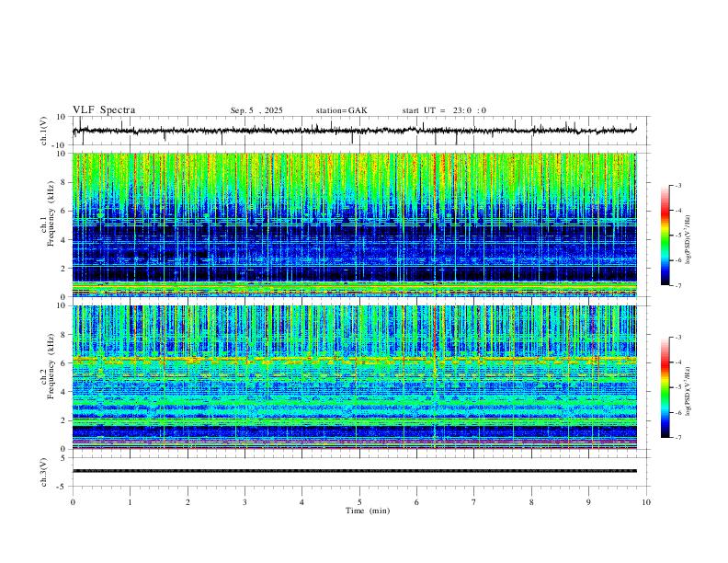
Task: Click the "Time (min)" axis label
Action: (368, 511)
